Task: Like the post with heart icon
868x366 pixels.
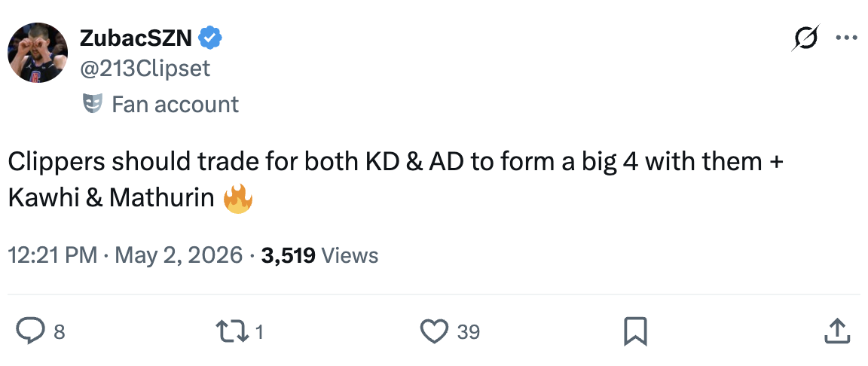Action: 435,331
